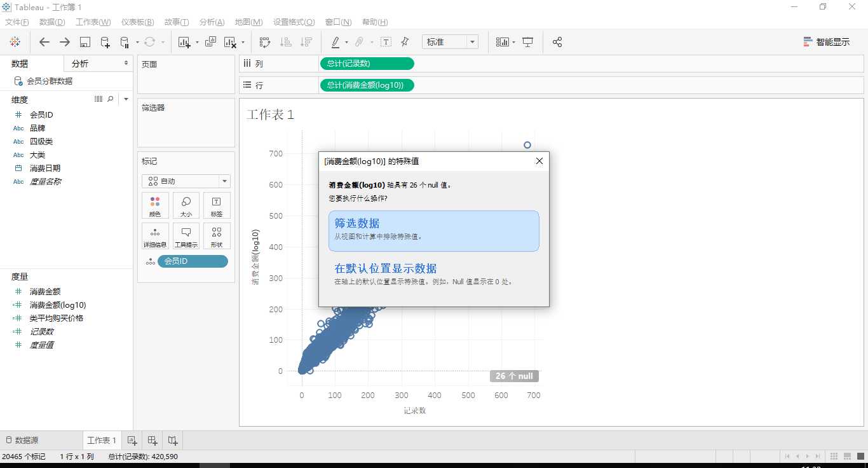The width and height of the screenshot is (868, 468).
Task: Duplicate the sheet icon
Action: tap(211, 42)
